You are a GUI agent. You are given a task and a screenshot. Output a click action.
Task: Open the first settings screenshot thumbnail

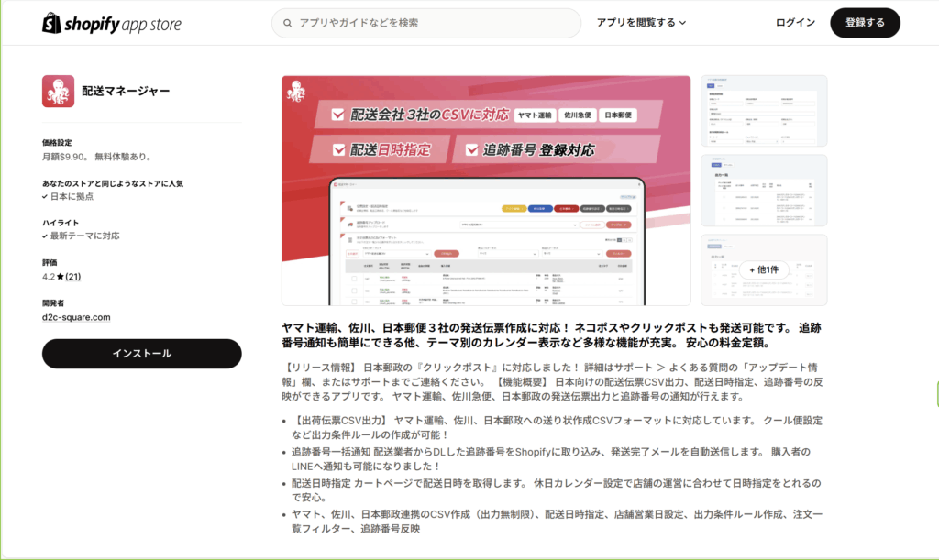pos(764,111)
